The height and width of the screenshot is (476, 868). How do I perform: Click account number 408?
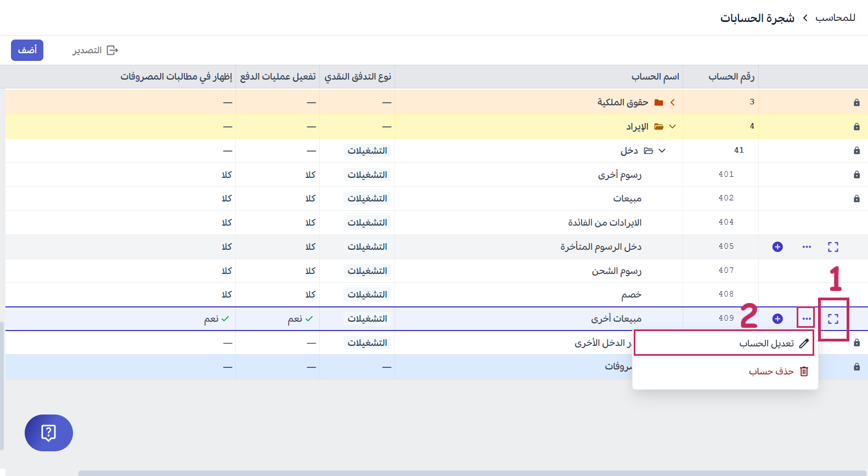click(x=726, y=294)
